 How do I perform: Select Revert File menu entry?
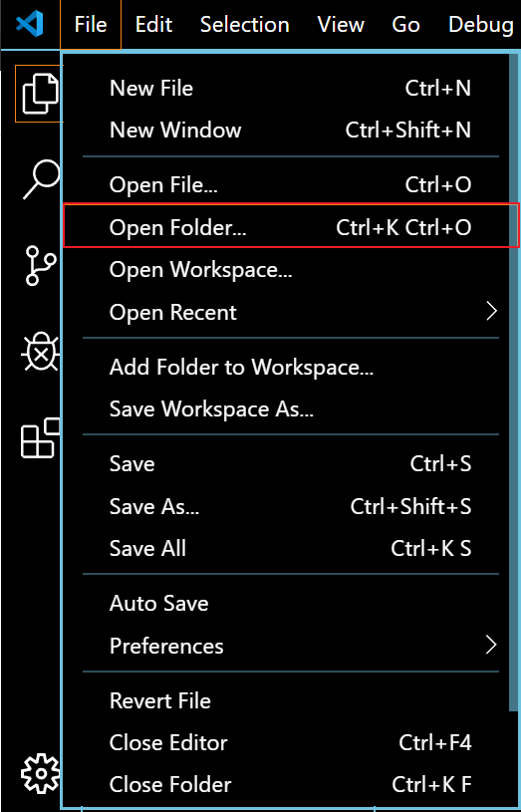click(x=291, y=700)
